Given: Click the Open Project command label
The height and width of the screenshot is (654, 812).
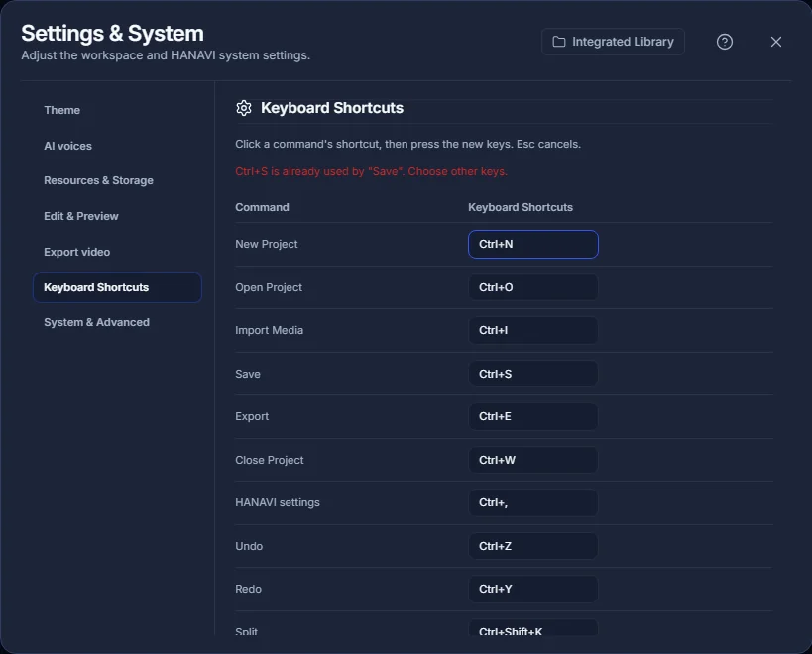Looking at the screenshot, I should pos(269,287).
